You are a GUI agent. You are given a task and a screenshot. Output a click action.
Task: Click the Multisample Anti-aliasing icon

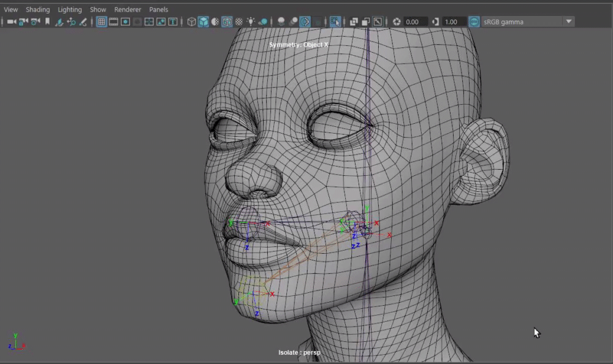(x=305, y=22)
